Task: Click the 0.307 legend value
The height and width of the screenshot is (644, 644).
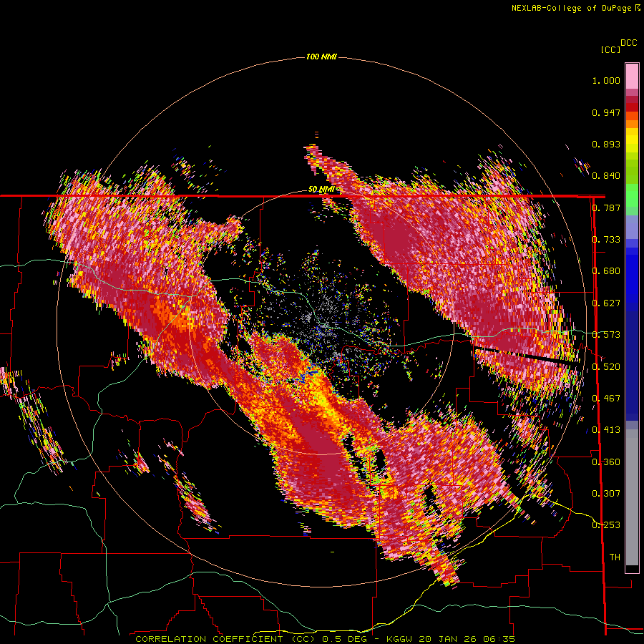Action: [x=606, y=494]
